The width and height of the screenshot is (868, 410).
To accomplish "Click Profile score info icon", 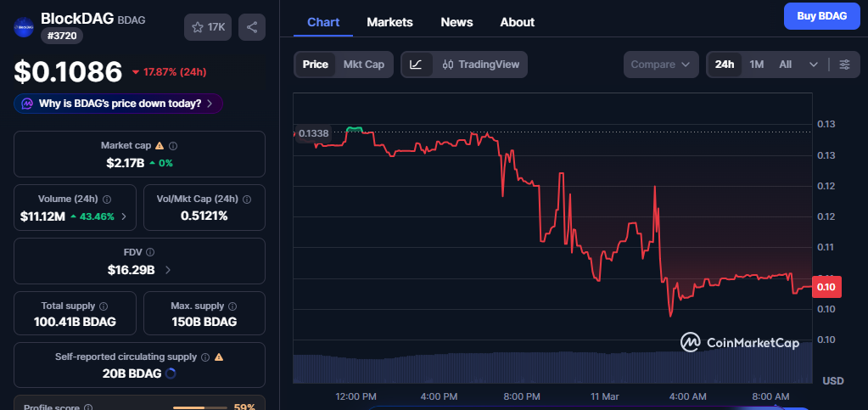I will [x=88, y=407].
